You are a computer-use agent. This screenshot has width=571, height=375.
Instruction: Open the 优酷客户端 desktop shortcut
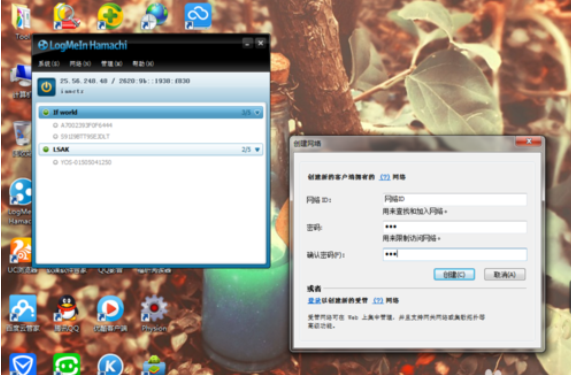(110, 312)
